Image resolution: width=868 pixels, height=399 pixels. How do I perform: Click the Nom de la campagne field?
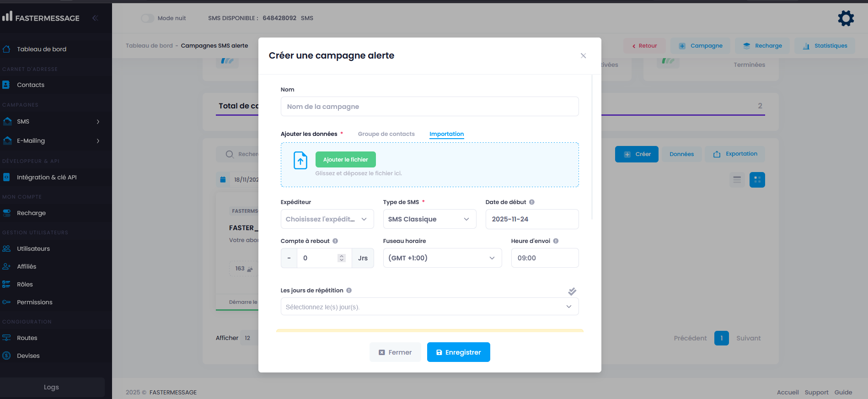click(429, 107)
